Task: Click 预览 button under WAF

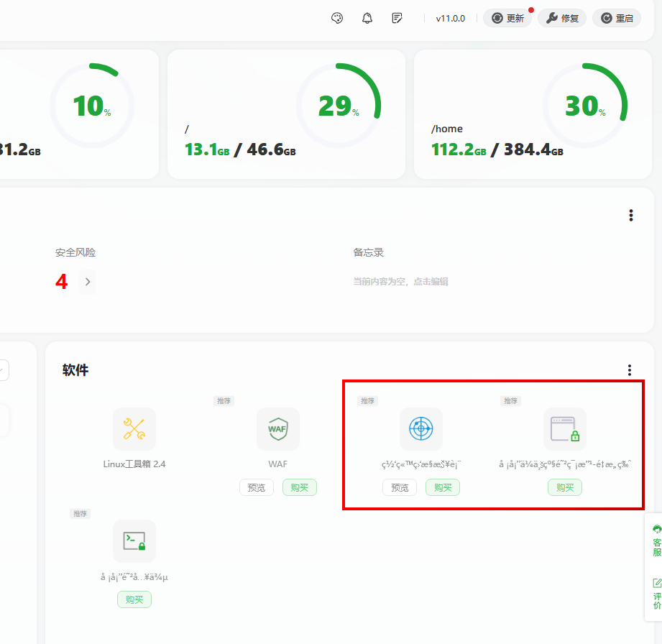Action: click(x=257, y=488)
